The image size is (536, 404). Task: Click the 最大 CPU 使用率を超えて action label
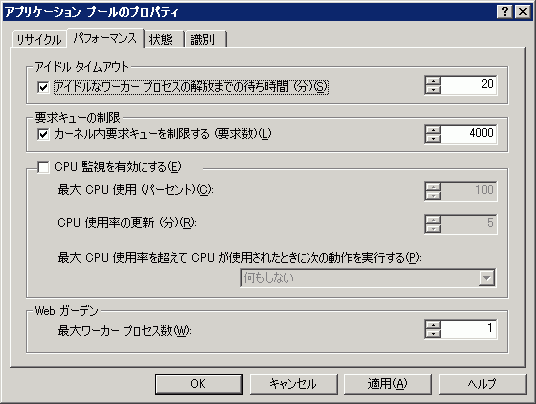(239, 258)
